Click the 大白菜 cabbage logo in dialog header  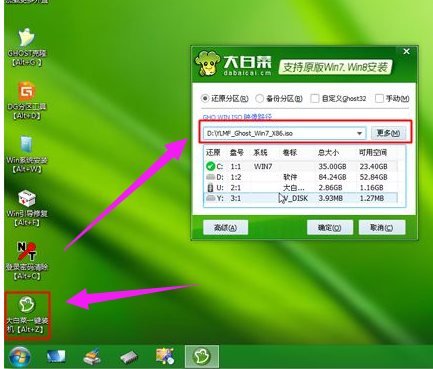click(x=208, y=63)
